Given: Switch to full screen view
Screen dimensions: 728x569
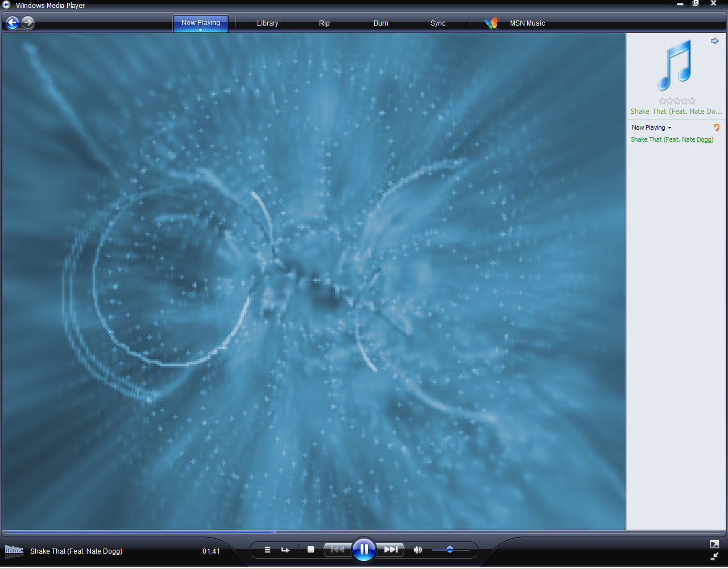Looking at the screenshot, I should click(x=714, y=544).
